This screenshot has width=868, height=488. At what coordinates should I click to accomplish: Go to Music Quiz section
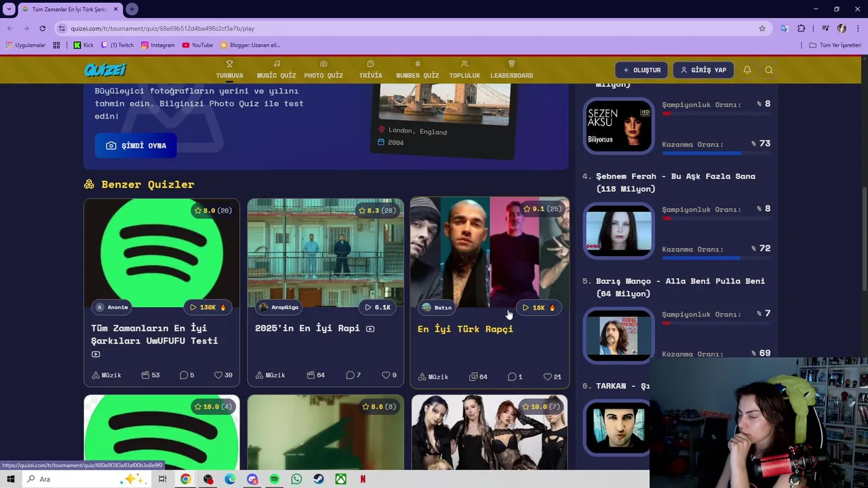[x=276, y=70]
